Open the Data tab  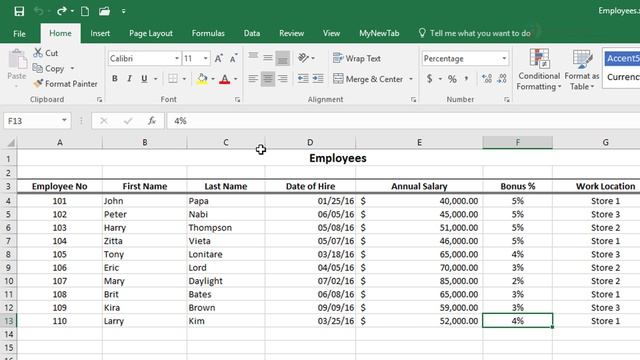(252, 33)
